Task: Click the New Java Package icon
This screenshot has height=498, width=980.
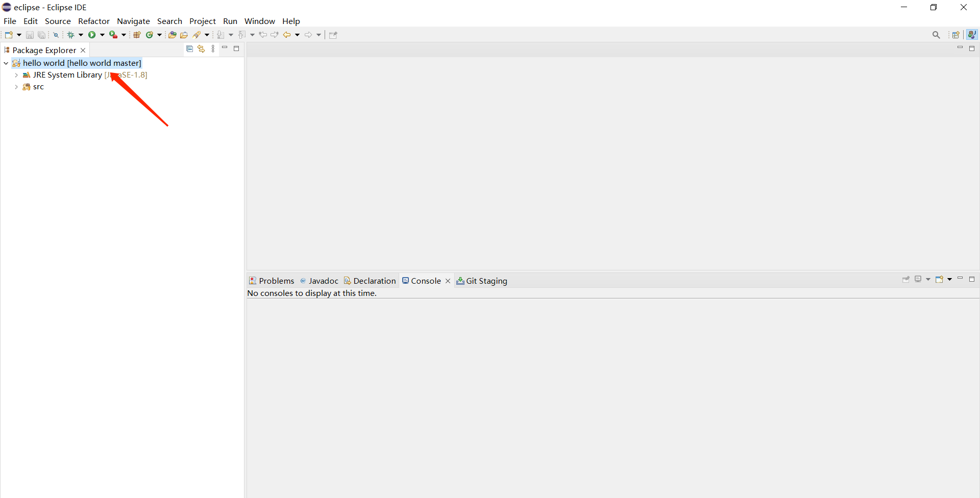Action: (137, 35)
